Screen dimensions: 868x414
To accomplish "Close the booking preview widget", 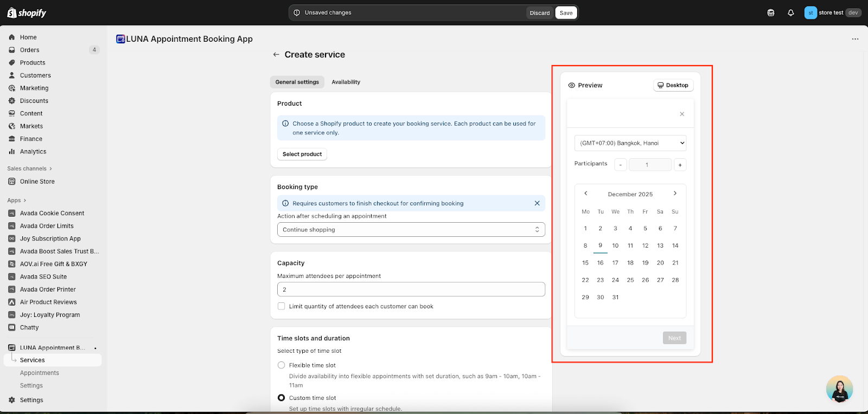I will coord(682,114).
